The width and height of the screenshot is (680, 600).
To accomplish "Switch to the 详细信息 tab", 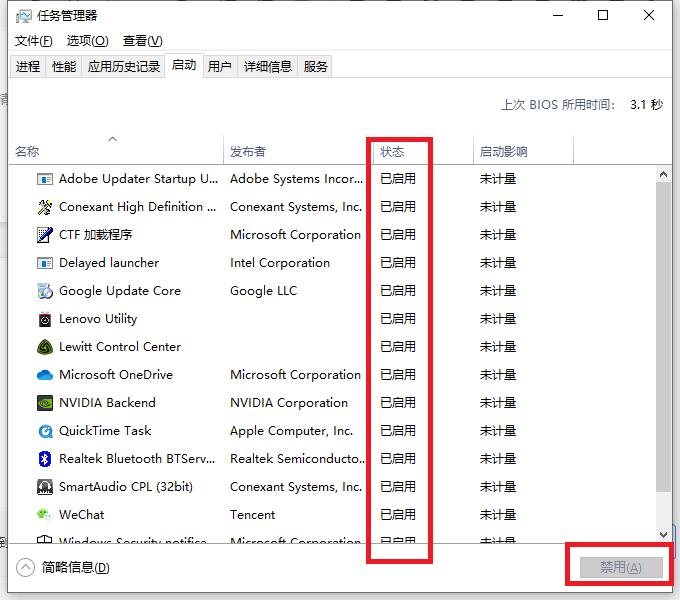I will click(x=268, y=66).
